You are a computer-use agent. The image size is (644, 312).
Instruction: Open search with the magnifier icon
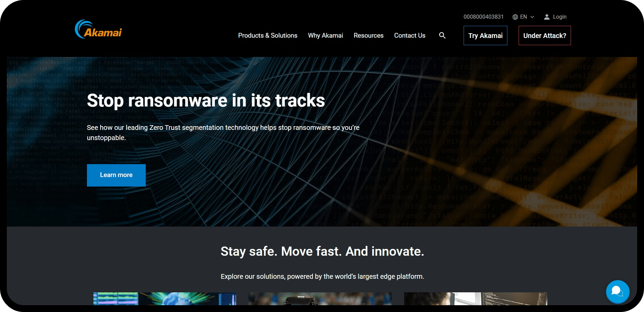point(442,35)
